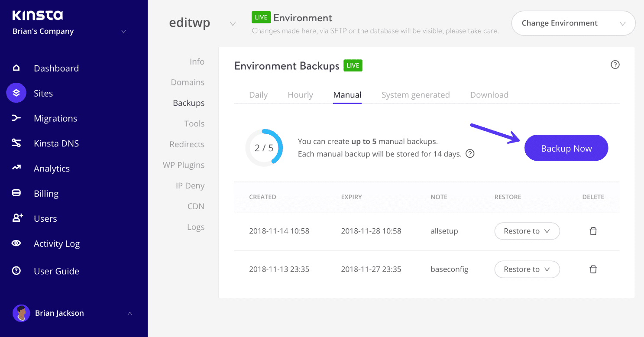Viewport: 644px width, 337px height.
Task: Open the Environment Backups help question mark
Action: point(615,65)
